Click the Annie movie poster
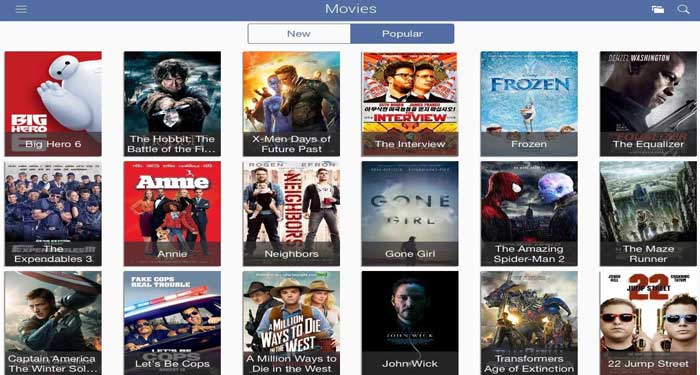The width and height of the screenshot is (700, 375). tap(172, 213)
